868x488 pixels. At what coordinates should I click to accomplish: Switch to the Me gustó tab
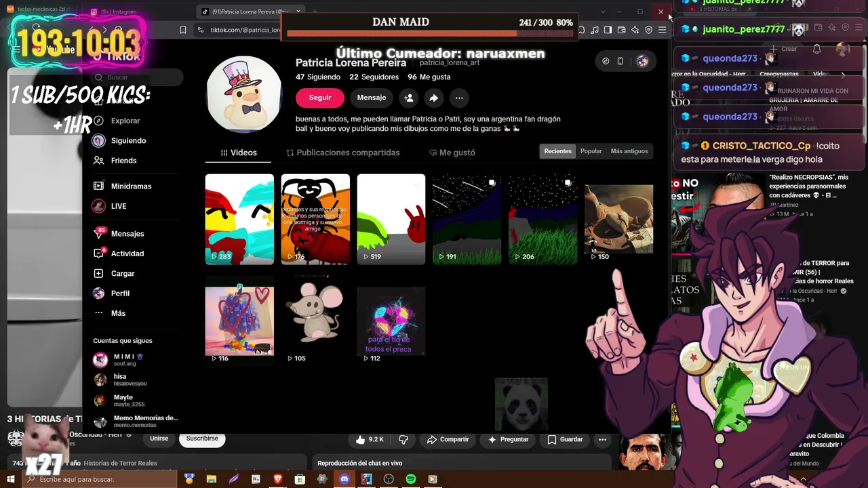tap(452, 152)
